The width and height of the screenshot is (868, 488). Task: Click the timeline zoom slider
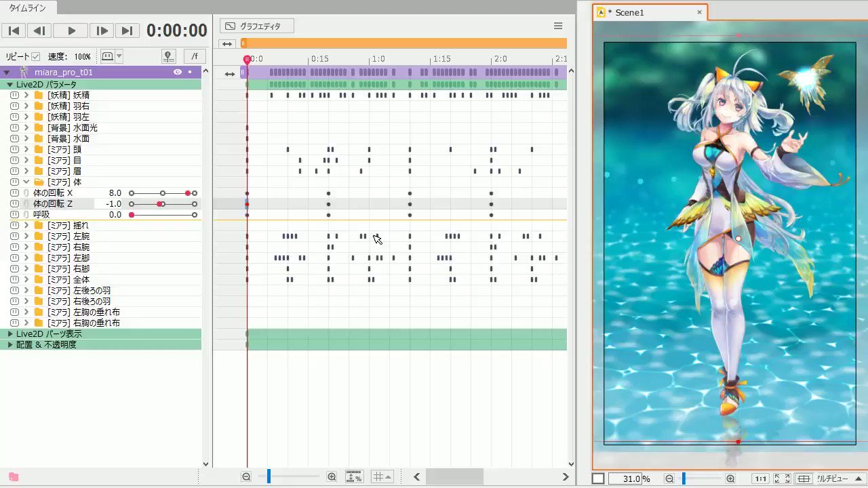pos(289,477)
